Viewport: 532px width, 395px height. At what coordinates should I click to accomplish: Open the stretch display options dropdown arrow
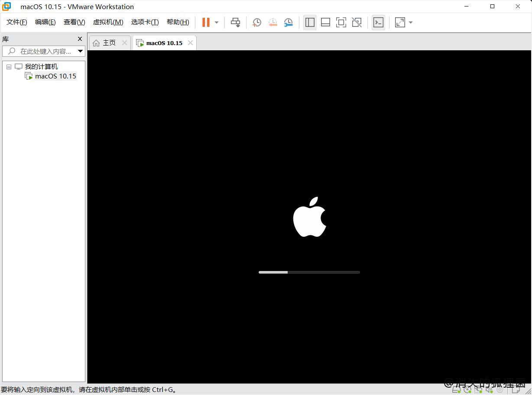click(x=411, y=23)
